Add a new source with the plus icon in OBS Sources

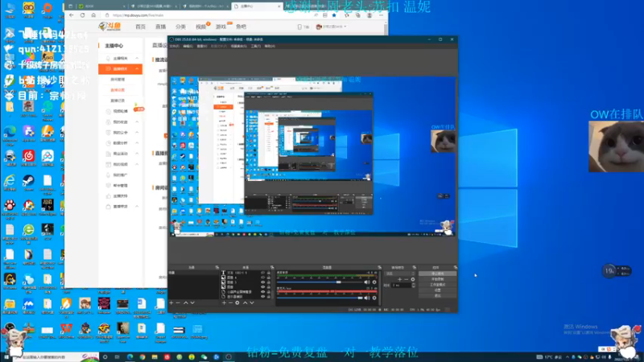pyautogui.click(x=225, y=302)
